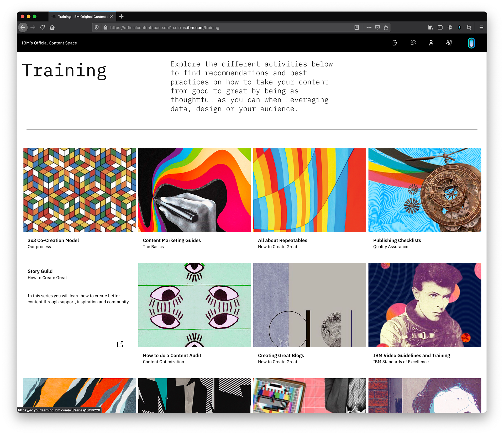Click the rainbow hand-drawing thumbnail
This screenshot has width=504, height=435.
click(x=195, y=190)
